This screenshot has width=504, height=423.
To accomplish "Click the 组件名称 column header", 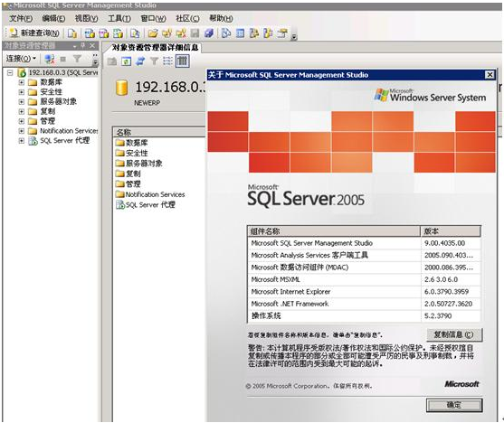I will [x=334, y=230].
